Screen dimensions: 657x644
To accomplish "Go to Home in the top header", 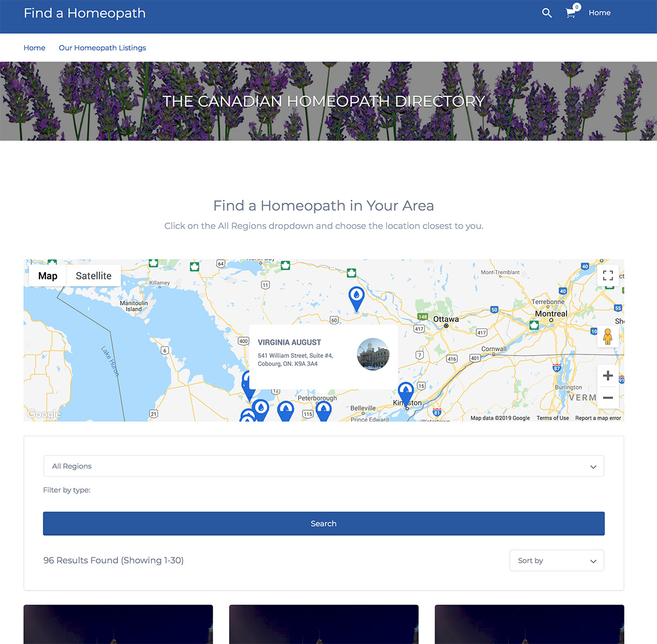I will pos(600,12).
